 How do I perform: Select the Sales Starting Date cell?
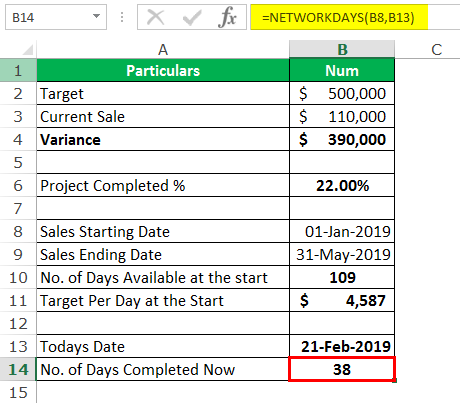click(163, 231)
